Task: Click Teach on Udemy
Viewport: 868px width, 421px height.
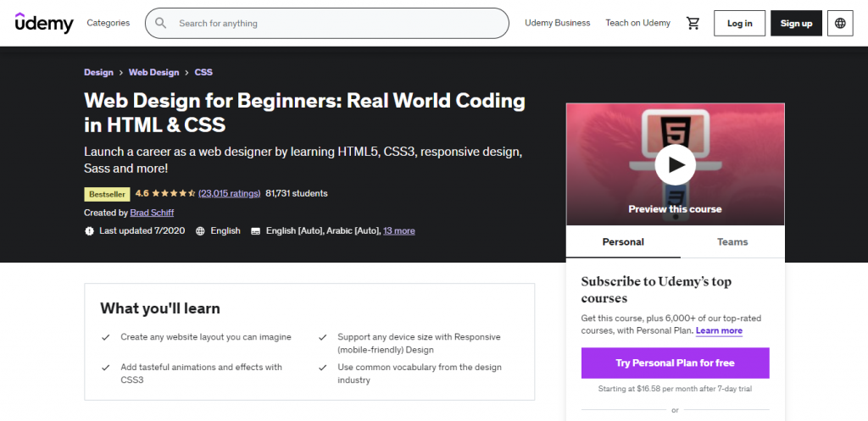Action: [x=637, y=23]
